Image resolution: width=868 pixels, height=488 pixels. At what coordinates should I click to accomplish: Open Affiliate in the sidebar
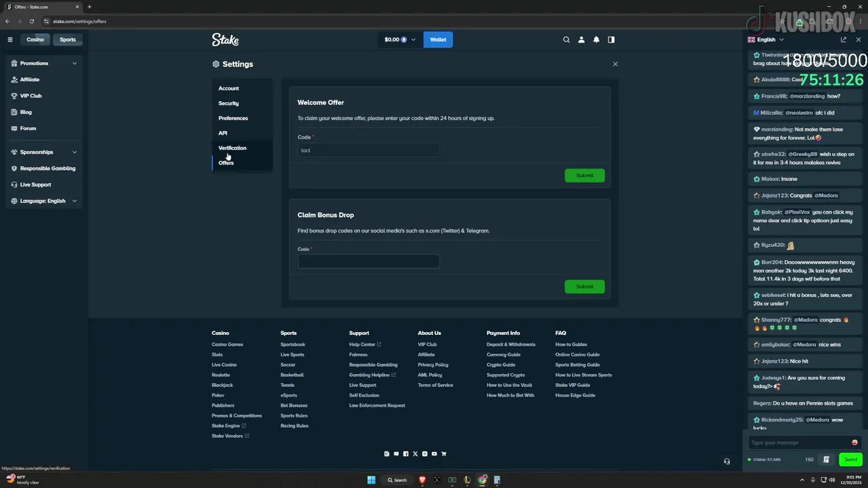pyautogui.click(x=30, y=79)
